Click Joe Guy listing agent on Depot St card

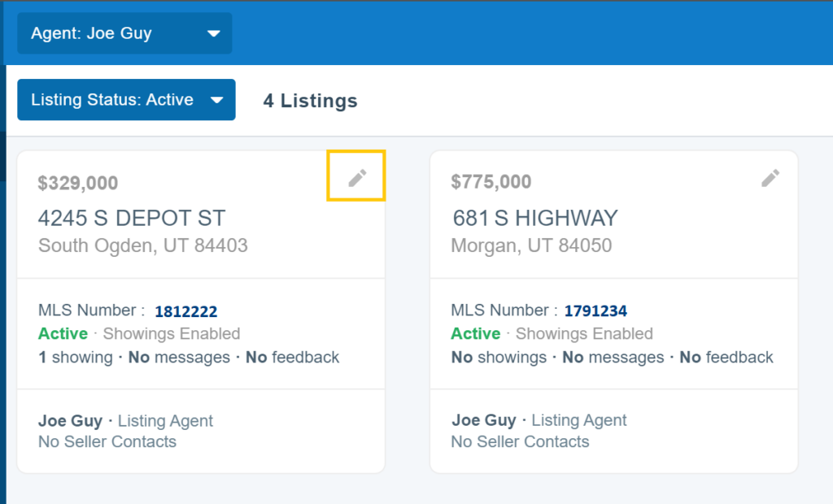point(71,420)
